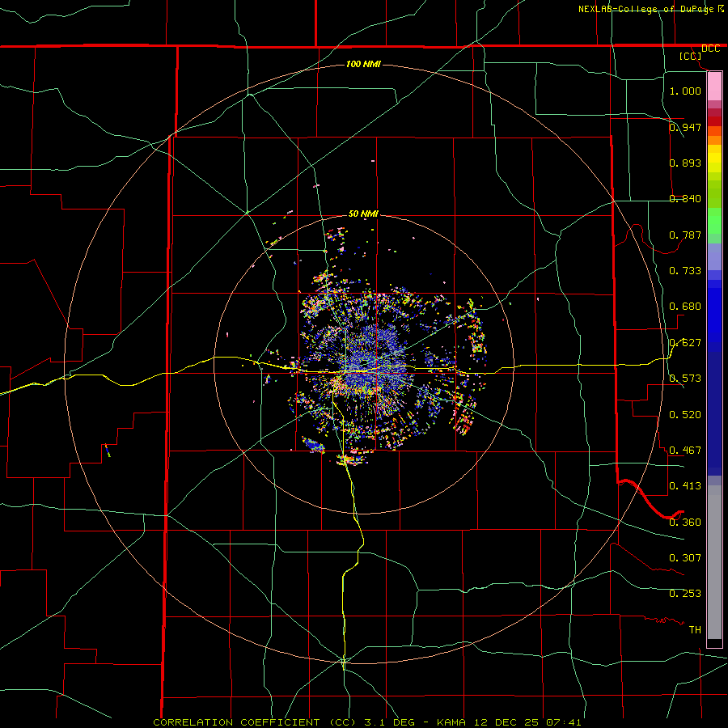Screen dimensions: 728x728
Task: Click the 0.733 scale value
Action: pos(685,271)
